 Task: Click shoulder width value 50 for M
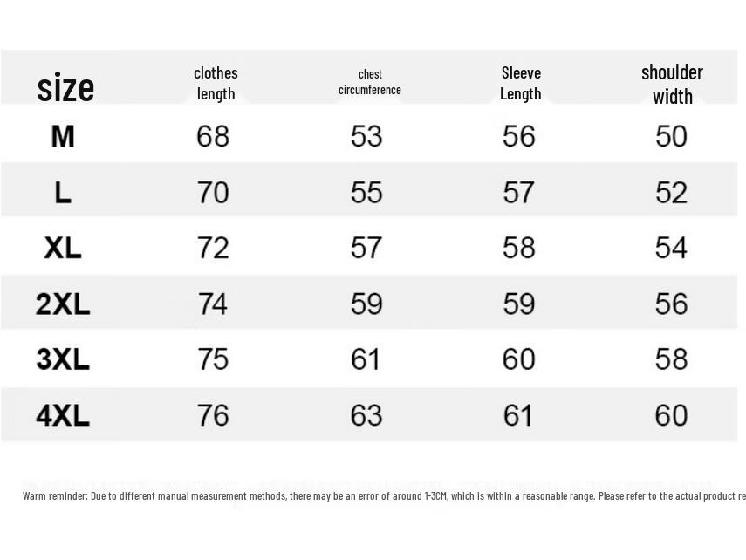point(671,136)
